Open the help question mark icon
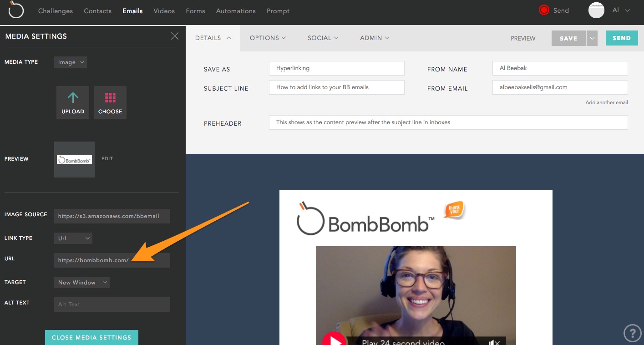 [x=633, y=333]
